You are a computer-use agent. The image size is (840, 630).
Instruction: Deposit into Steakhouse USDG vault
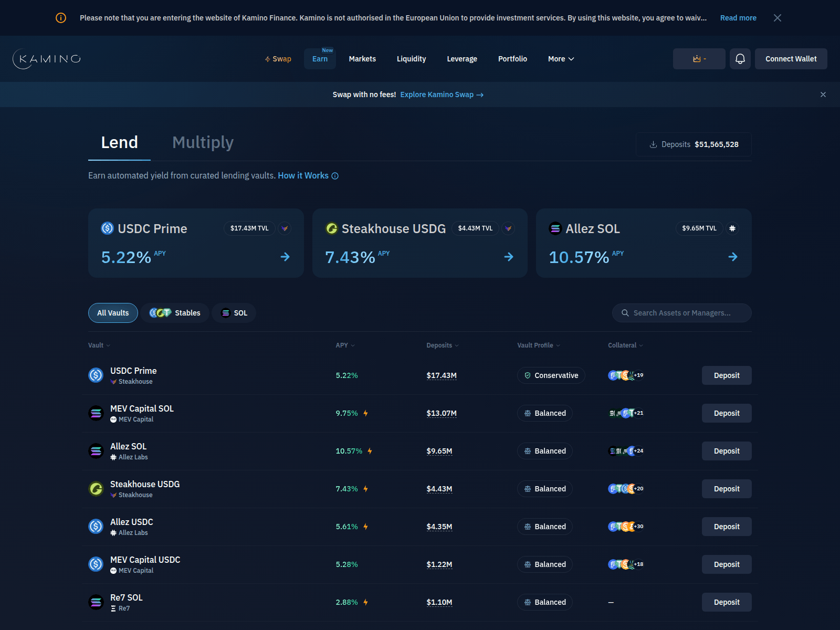pyautogui.click(x=727, y=489)
